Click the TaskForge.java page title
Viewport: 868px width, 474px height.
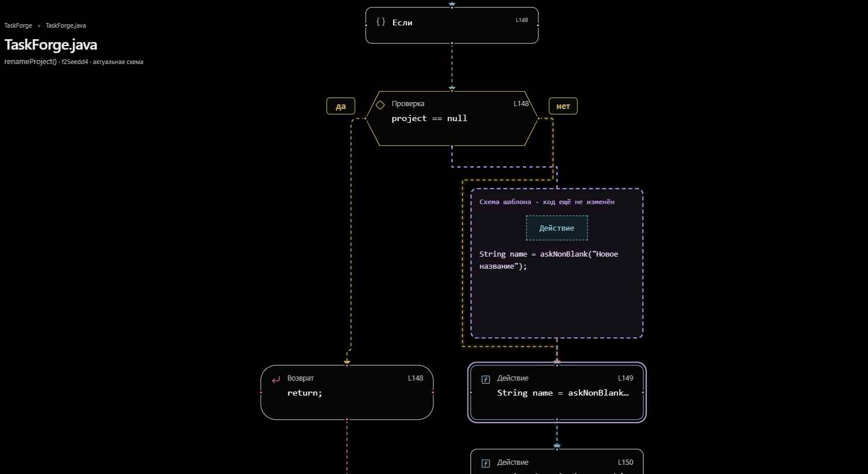(51, 45)
